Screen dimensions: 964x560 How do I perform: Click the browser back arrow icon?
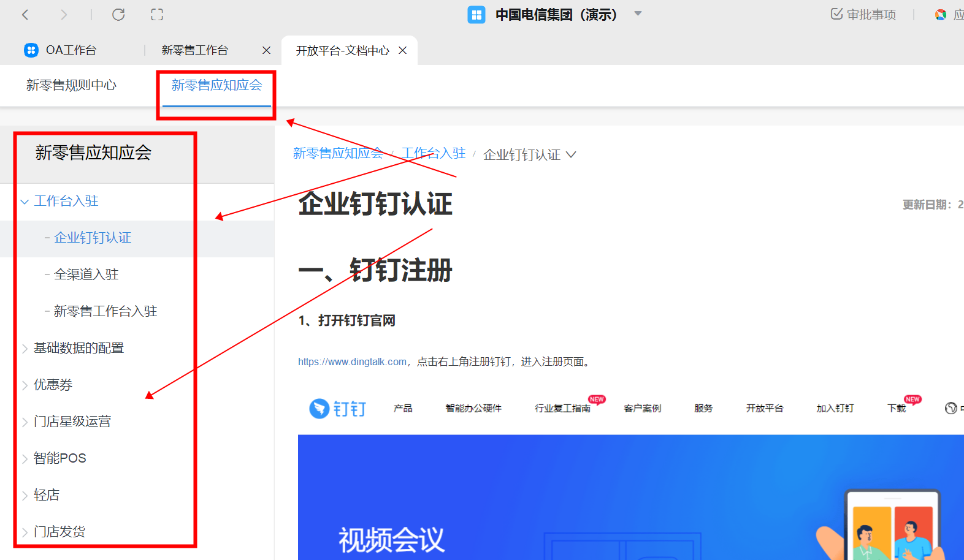point(25,15)
